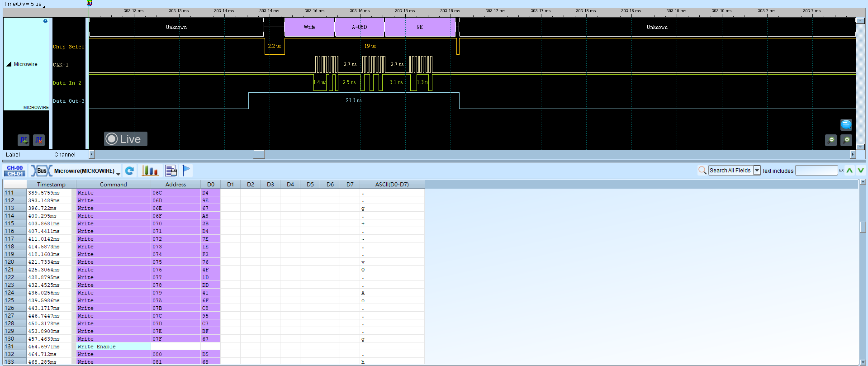
Task: Toggle the Live capture mode
Action: (x=126, y=139)
